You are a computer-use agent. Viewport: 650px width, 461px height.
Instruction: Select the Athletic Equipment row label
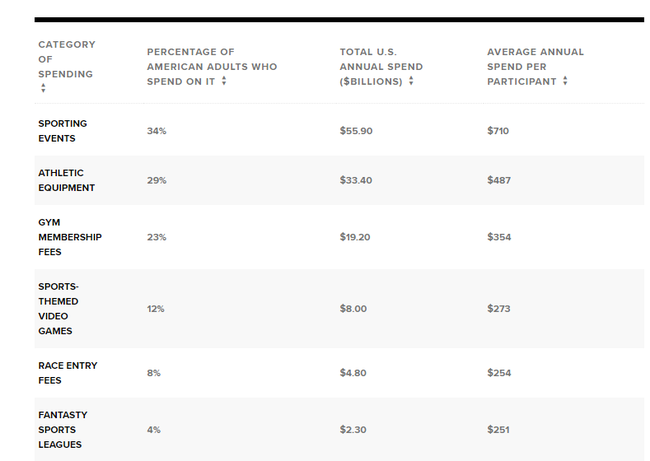click(x=66, y=180)
